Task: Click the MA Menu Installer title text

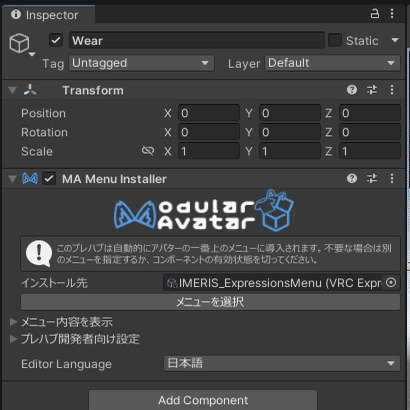Action: coord(114,179)
